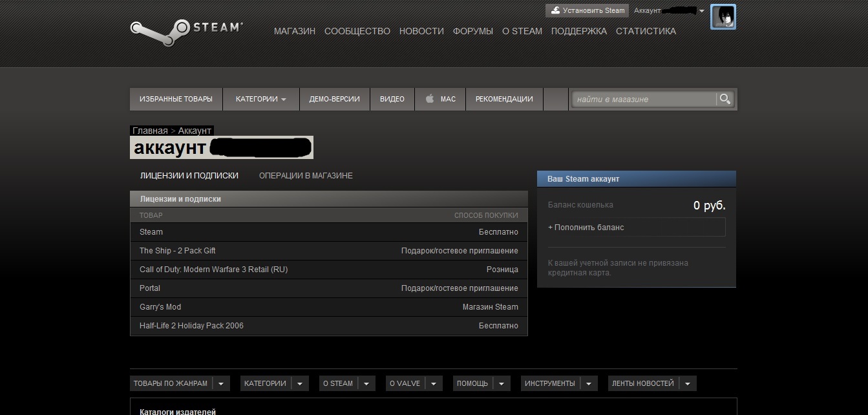The width and height of the screenshot is (868, 415).
Task: Open ВИДЕО tab
Action: tap(392, 99)
